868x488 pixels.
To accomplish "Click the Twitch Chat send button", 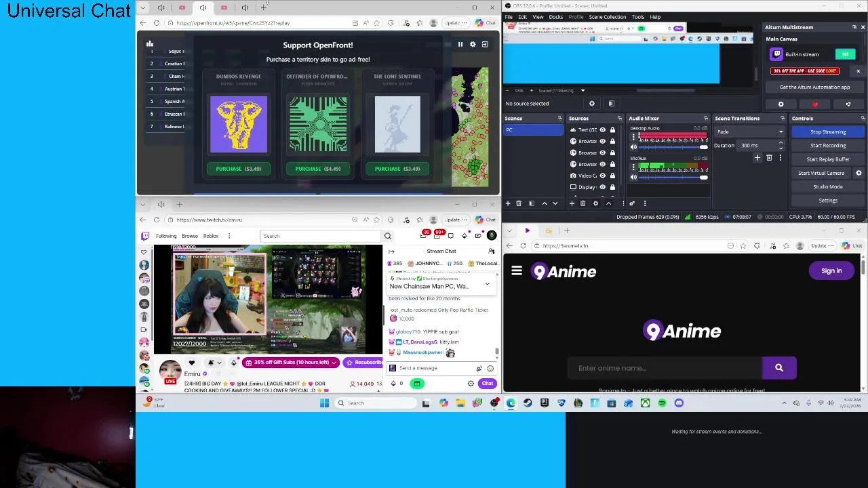I will pos(488,384).
